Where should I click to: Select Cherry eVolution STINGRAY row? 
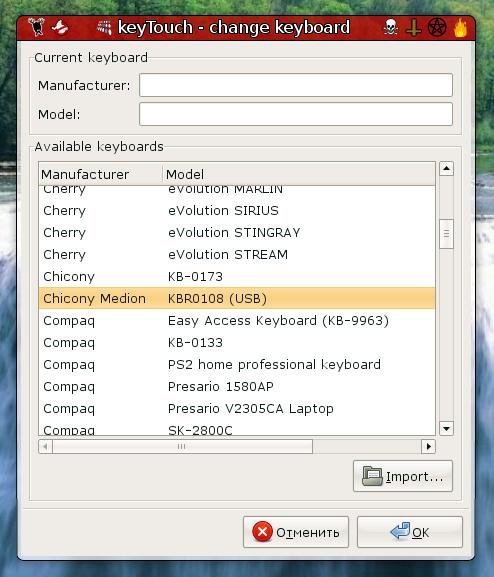[237, 233]
